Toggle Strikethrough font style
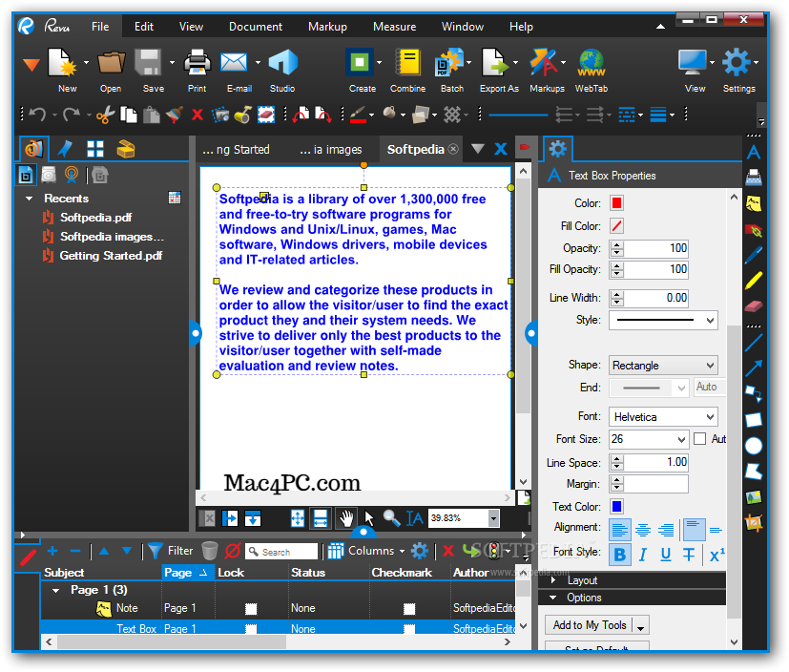 pos(689,555)
